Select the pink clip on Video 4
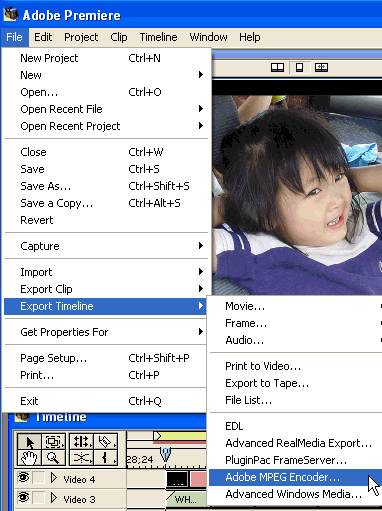This screenshot has width=382, height=511. 198,479
